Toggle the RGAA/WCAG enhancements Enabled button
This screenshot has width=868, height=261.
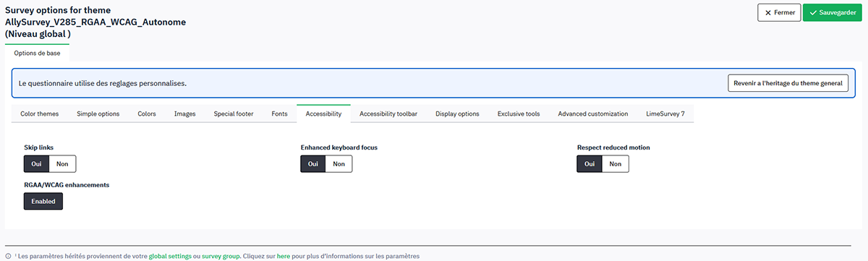click(x=43, y=201)
